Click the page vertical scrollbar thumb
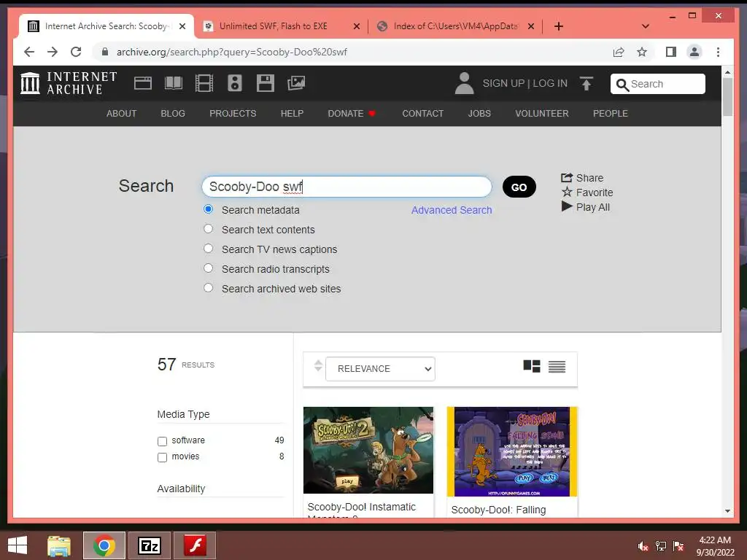This screenshot has width=747, height=560. [727, 97]
